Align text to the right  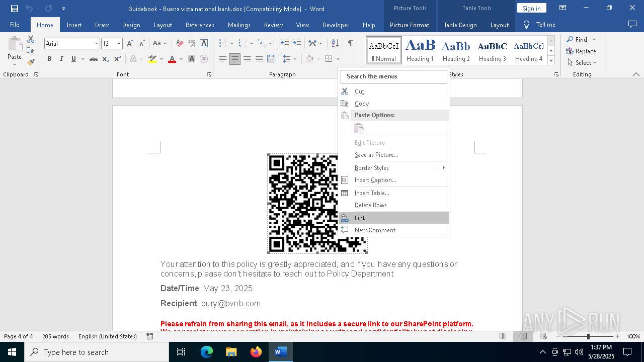[247, 59]
